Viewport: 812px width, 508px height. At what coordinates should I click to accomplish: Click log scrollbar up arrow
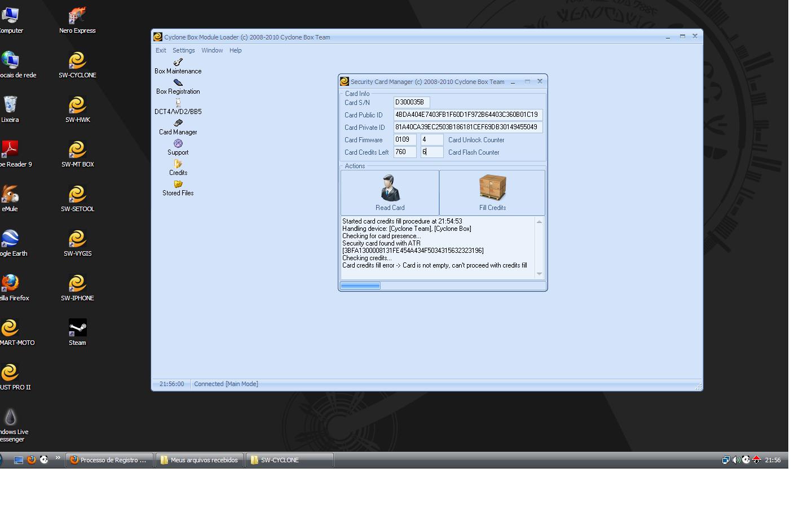coord(539,222)
